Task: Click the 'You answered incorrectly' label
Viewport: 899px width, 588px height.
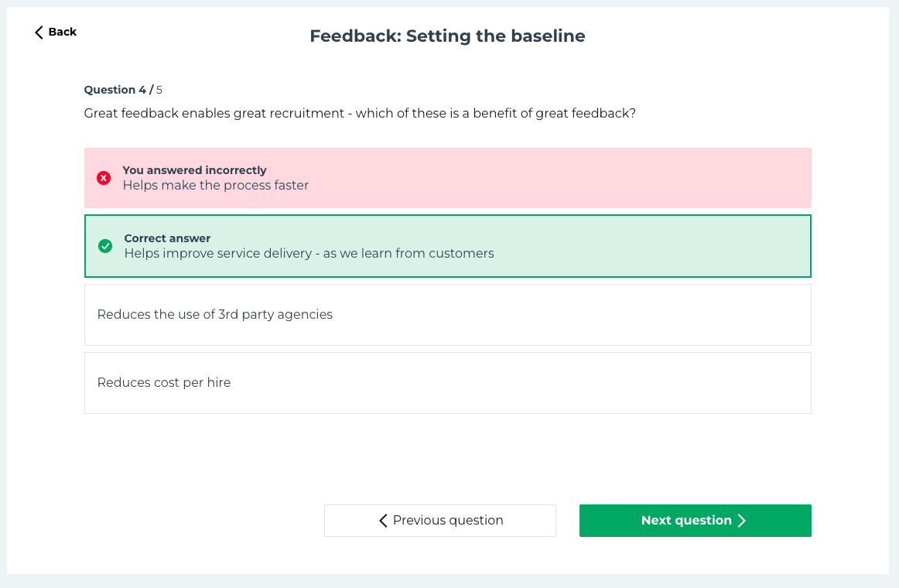Action: 194,170
